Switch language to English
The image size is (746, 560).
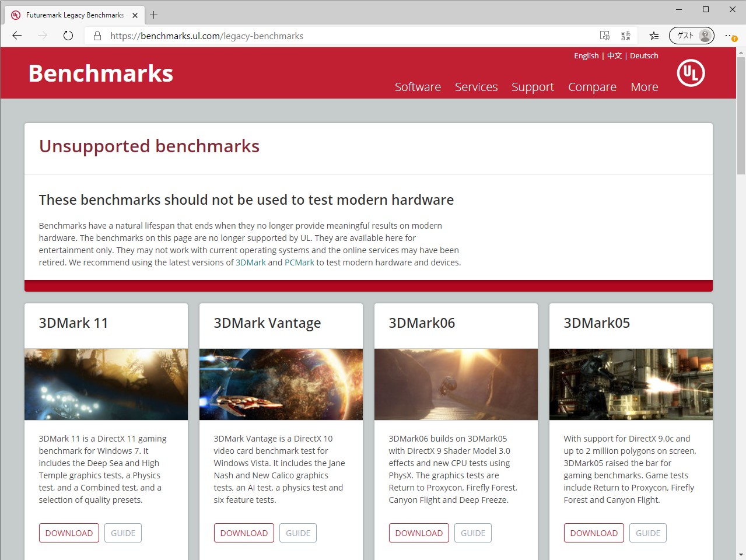click(x=586, y=55)
